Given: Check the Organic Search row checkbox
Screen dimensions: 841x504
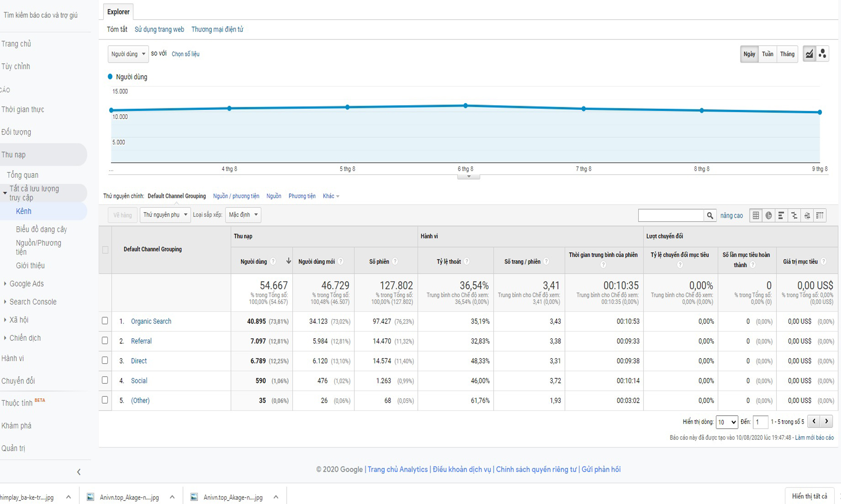Looking at the screenshot, I should (x=105, y=321).
